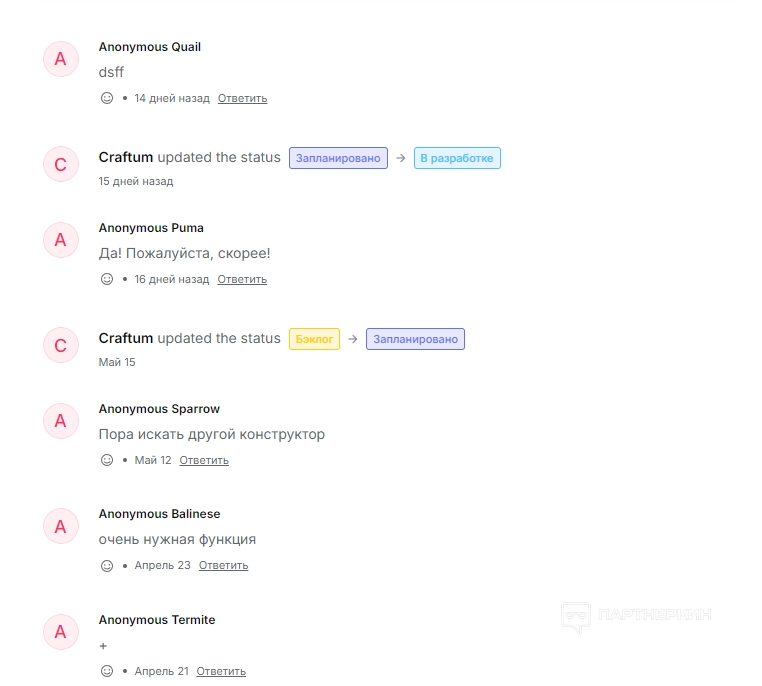Open emoji reaction picker on Quail's comment
The height and width of the screenshot is (686, 762).
point(107,98)
